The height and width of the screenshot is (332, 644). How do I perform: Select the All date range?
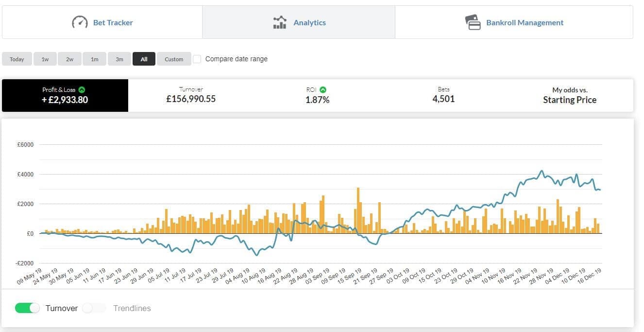(x=144, y=59)
